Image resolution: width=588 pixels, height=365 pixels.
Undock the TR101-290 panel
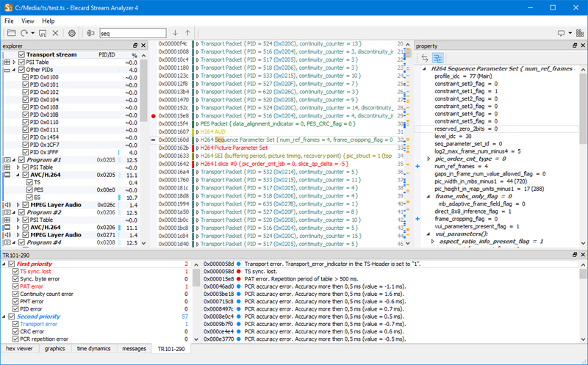tap(575, 254)
